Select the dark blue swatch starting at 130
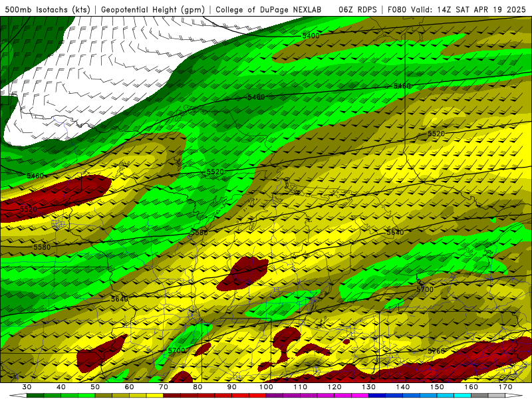The width and height of the screenshot is (532, 399). pyautogui.click(x=377, y=396)
